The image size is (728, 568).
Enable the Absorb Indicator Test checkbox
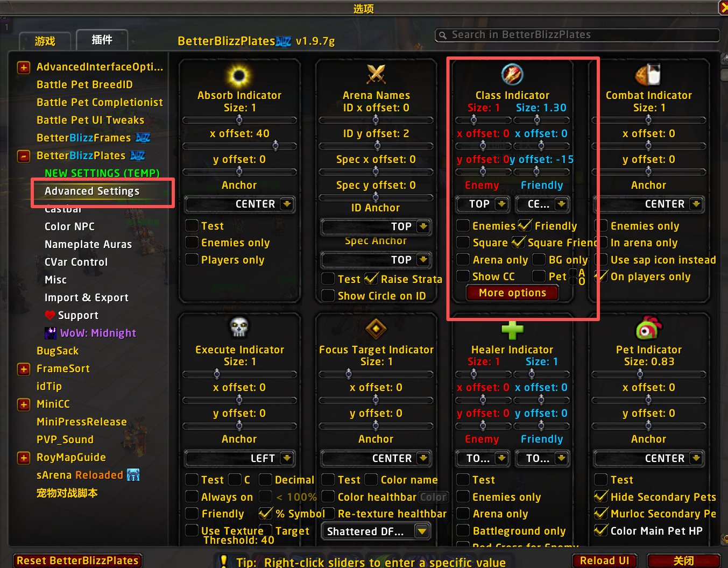192,225
